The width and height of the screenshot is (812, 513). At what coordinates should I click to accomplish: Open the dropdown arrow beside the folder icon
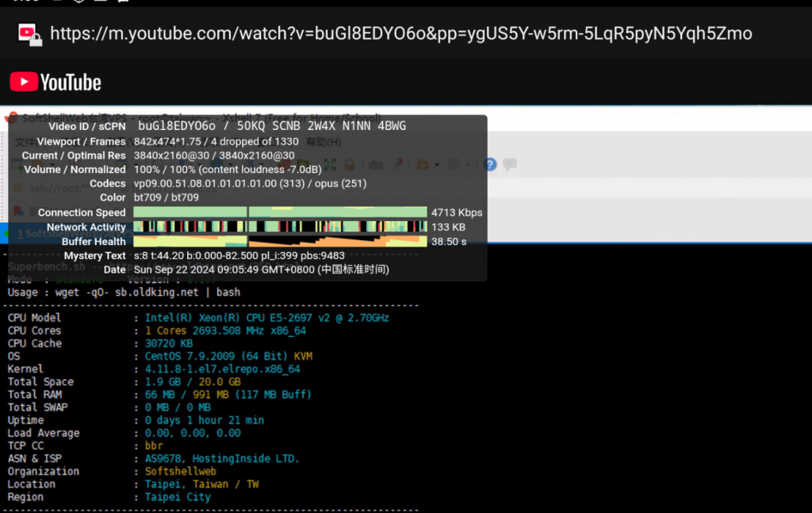pyautogui.click(x=435, y=165)
